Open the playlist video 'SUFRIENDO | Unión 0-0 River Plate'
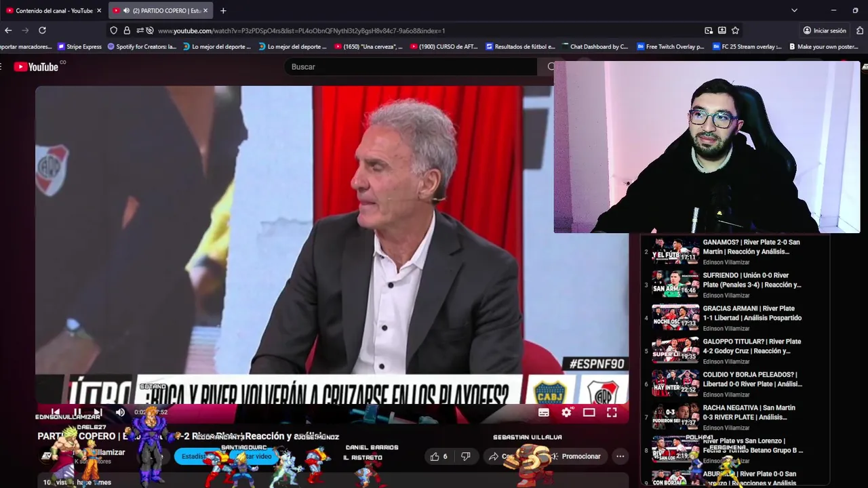Screen dimensions: 868x488 pyautogui.click(x=751, y=280)
